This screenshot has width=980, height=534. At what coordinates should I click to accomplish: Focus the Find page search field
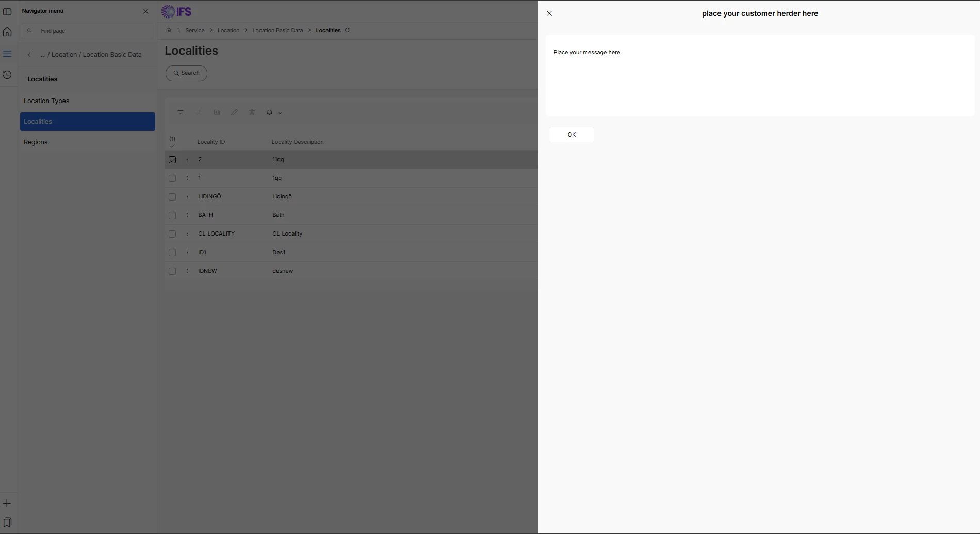click(x=88, y=31)
